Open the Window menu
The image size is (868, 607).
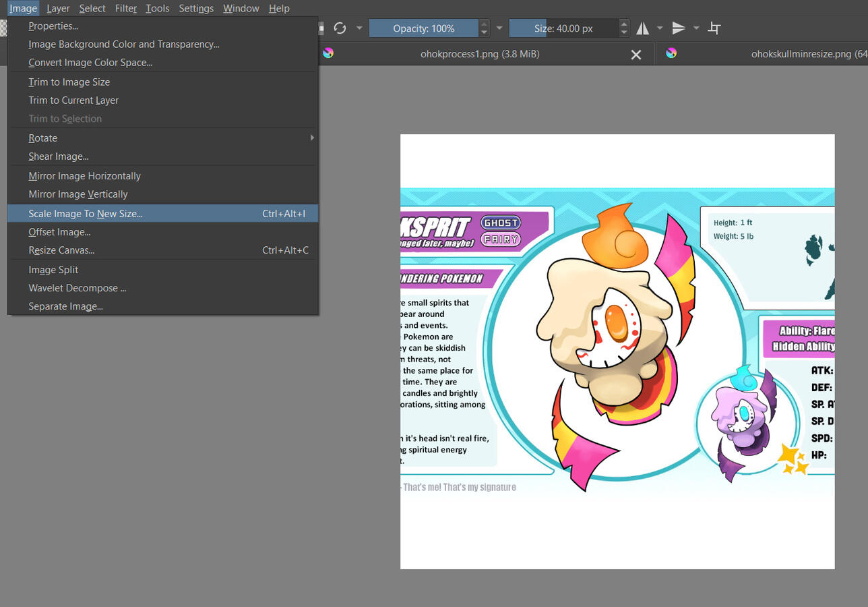pyautogui.click(x=241, y=8)
